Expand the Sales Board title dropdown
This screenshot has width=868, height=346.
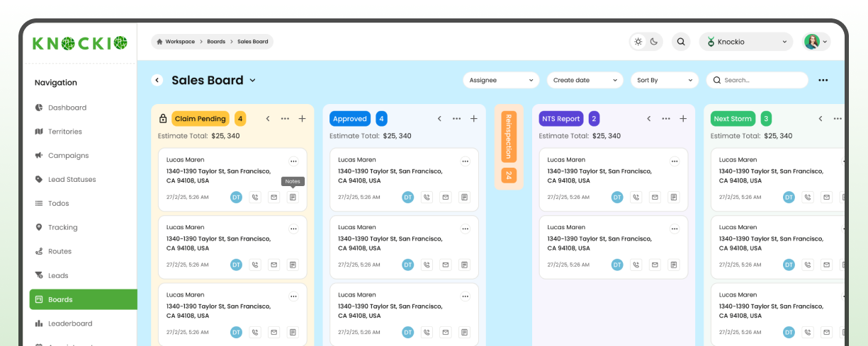click(252, 81)
